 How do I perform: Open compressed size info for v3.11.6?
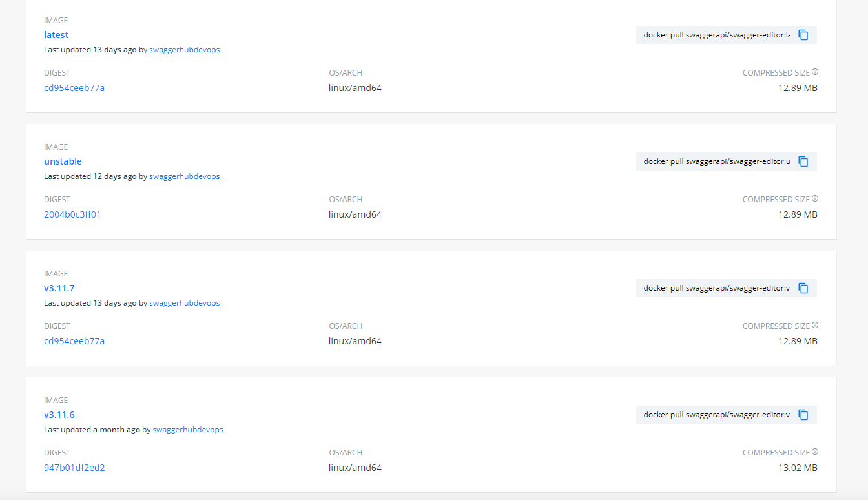click(815, 451)
